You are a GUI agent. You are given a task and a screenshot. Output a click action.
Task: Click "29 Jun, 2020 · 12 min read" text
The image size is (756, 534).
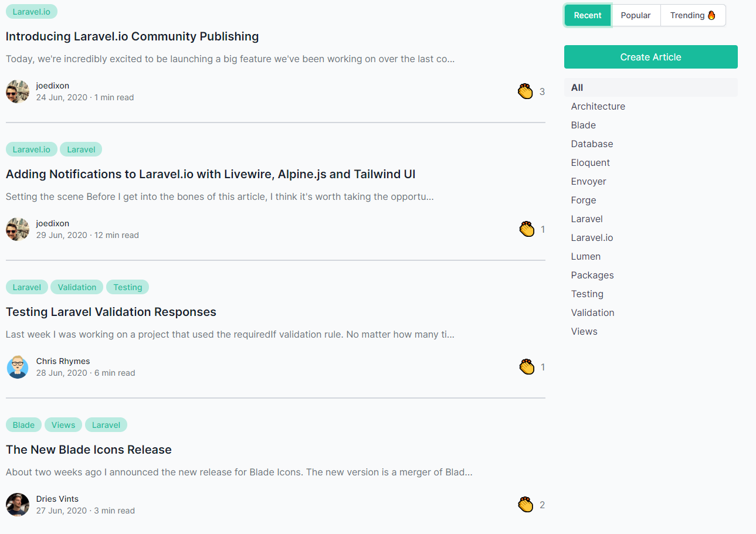tap(87, 235)
